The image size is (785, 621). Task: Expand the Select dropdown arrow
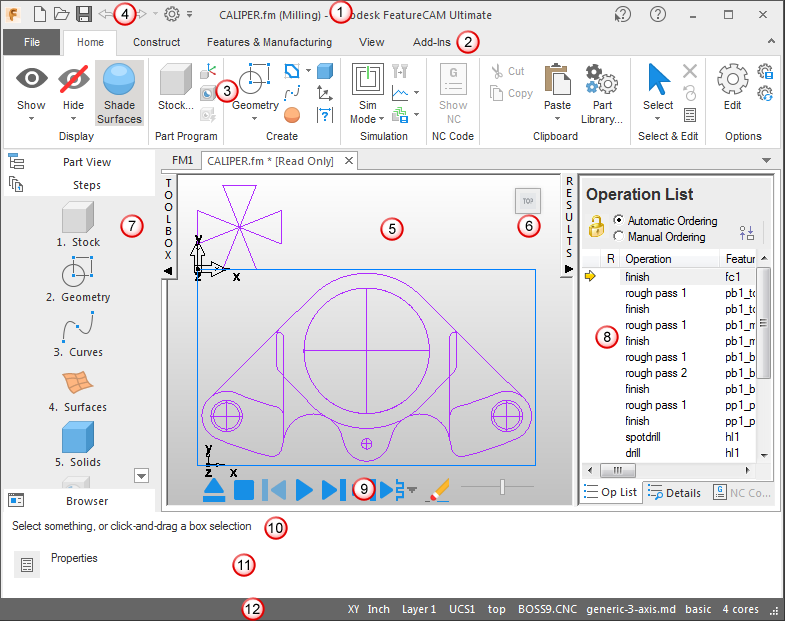[658, 119]
